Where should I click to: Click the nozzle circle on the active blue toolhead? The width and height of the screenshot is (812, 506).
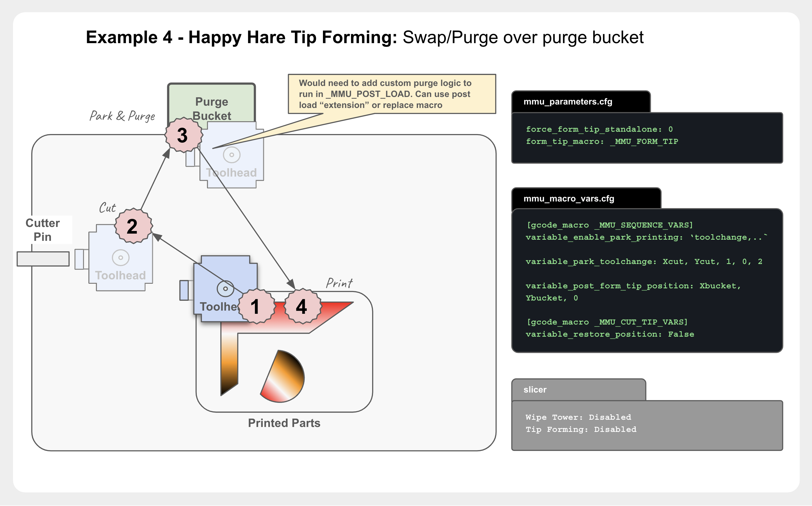coord(225,289)
